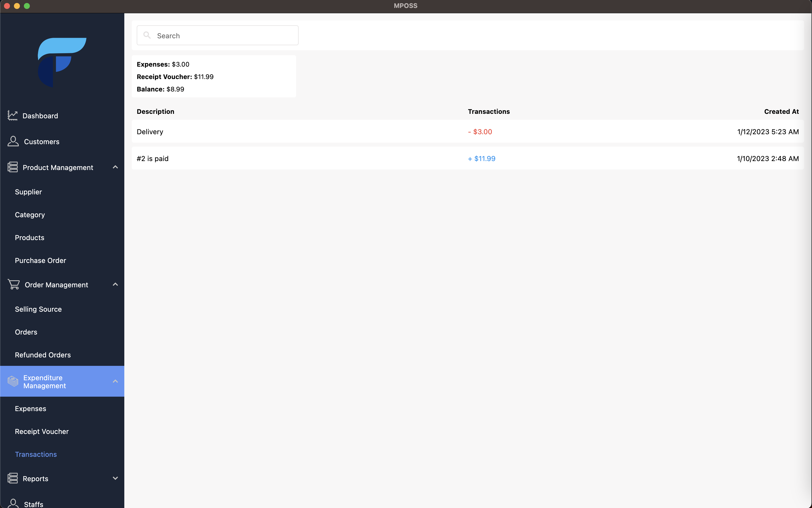This screenshot has height=508, width=812.
Task: Open the Refunded Orders page
Action: (x=43, y=355)
